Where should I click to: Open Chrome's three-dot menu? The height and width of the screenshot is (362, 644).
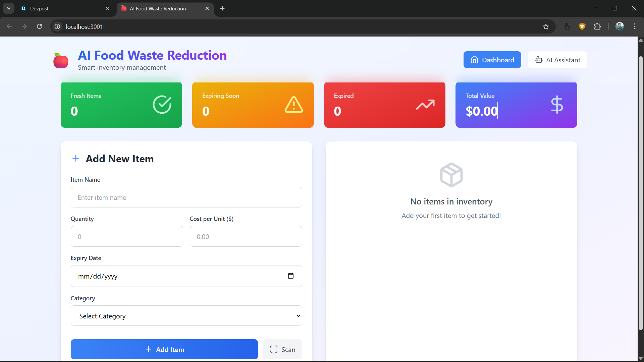click(635, 26)
